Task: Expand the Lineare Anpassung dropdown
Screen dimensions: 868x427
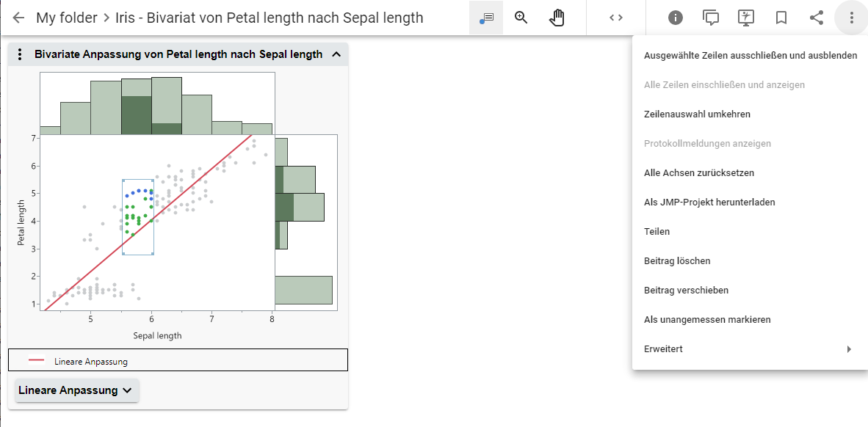Action: point(76,390)
